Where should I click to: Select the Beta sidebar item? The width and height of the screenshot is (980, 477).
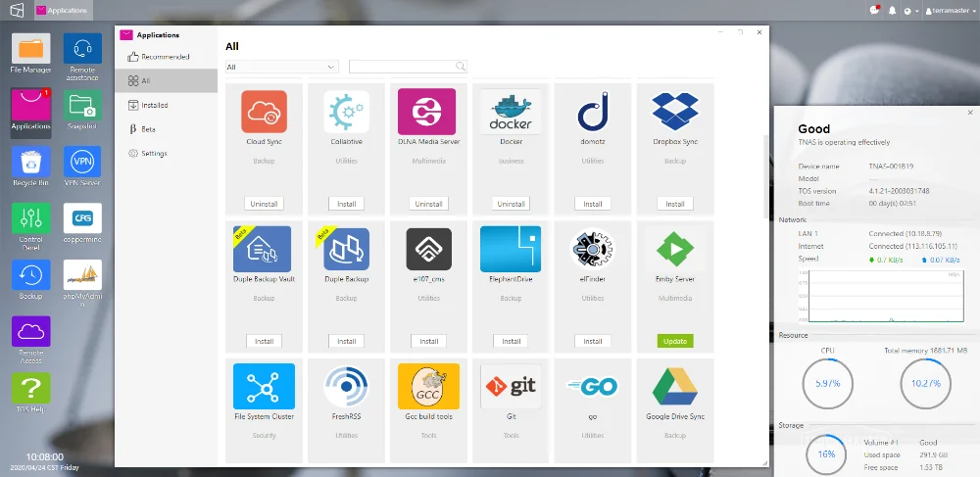coord(167,129)
